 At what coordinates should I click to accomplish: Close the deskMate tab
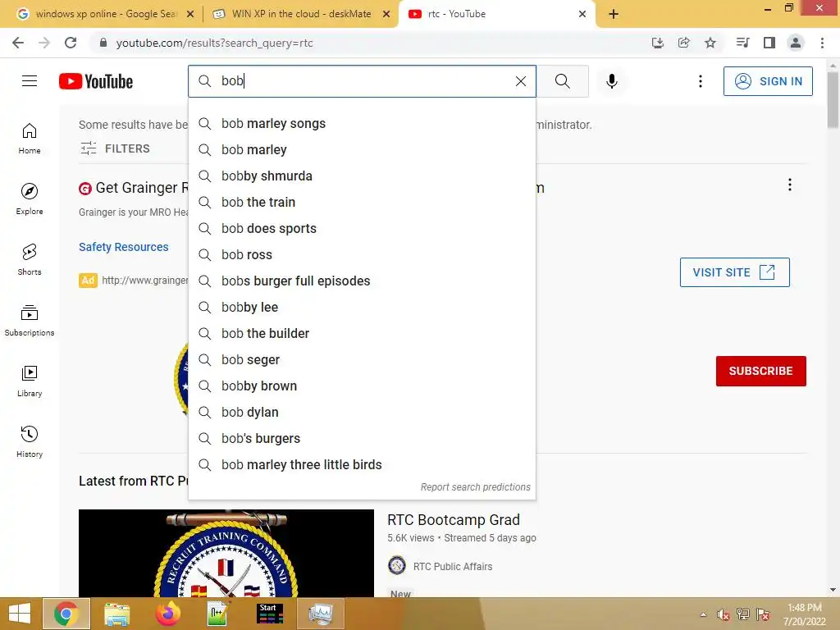[386, 14]
